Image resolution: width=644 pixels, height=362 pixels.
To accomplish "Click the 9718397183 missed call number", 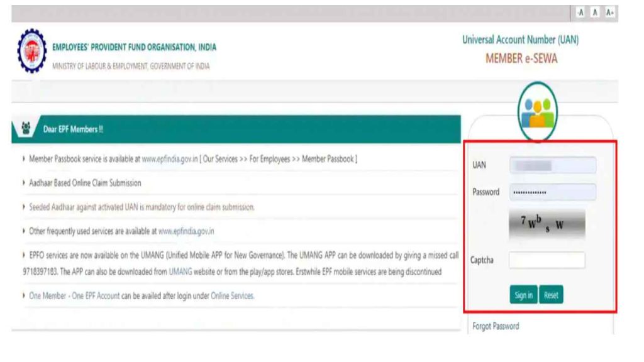I will 40,271.
